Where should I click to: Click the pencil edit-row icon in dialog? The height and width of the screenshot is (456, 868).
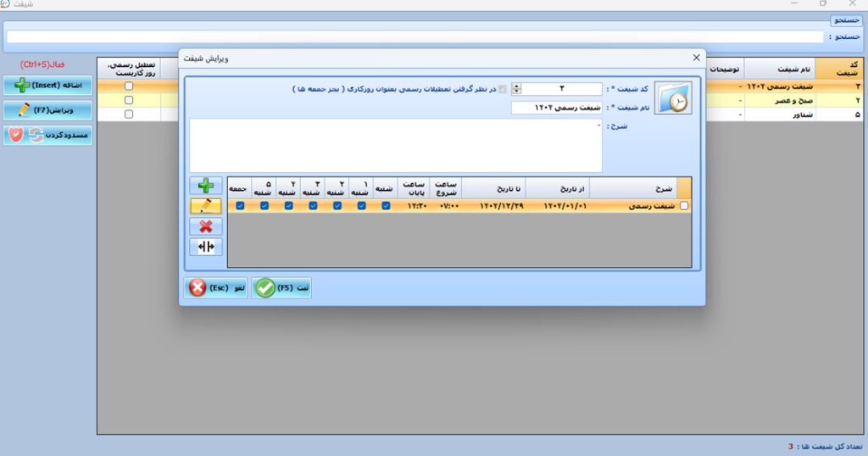click(207, 206)
